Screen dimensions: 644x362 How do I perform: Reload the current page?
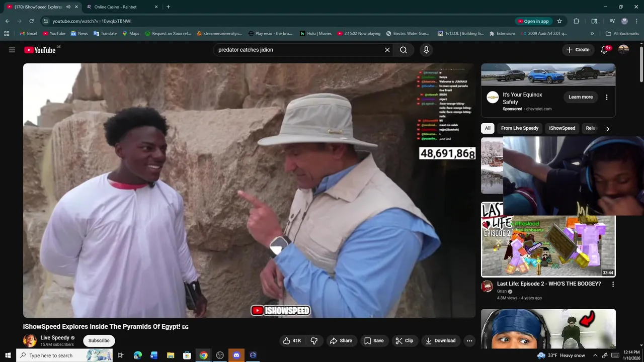pos(31,21)
